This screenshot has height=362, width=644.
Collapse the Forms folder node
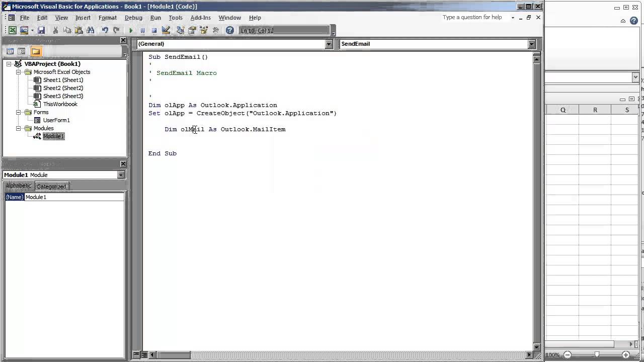coord(18,112)
